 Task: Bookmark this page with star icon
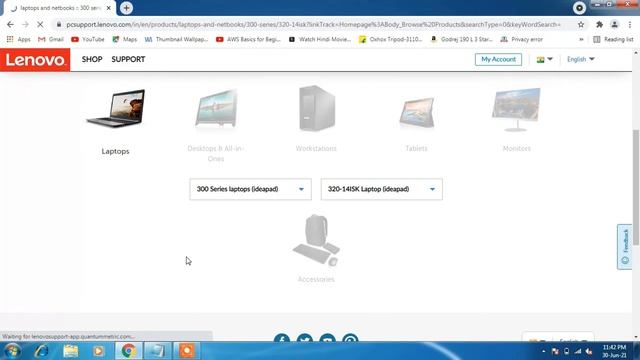pos(581,24)
